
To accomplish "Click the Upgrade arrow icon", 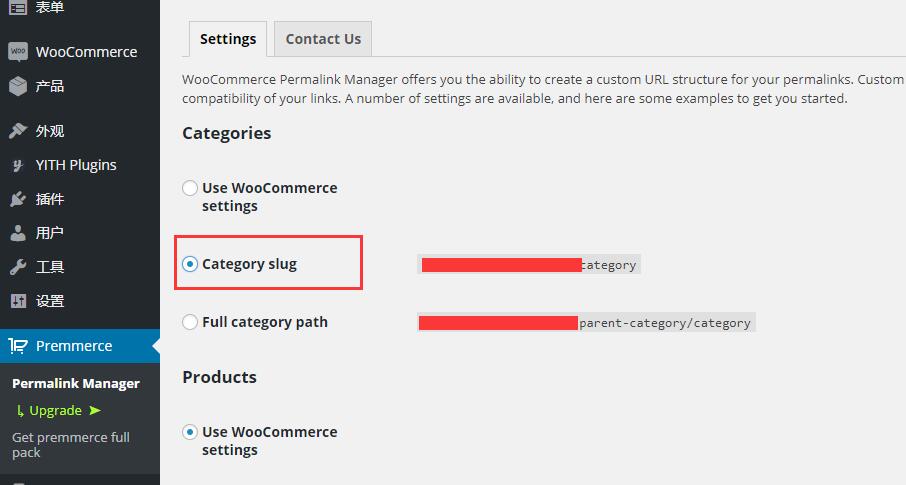I will [95, 410].
